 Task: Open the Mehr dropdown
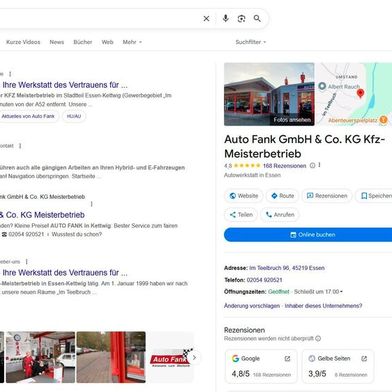pyautogui.click(x=132, y=42)
